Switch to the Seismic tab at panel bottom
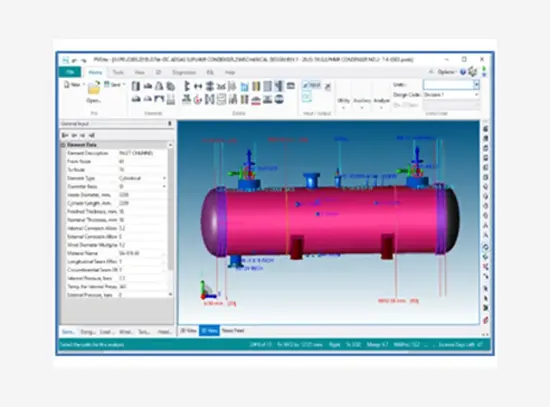 click(x=144, y=332)
